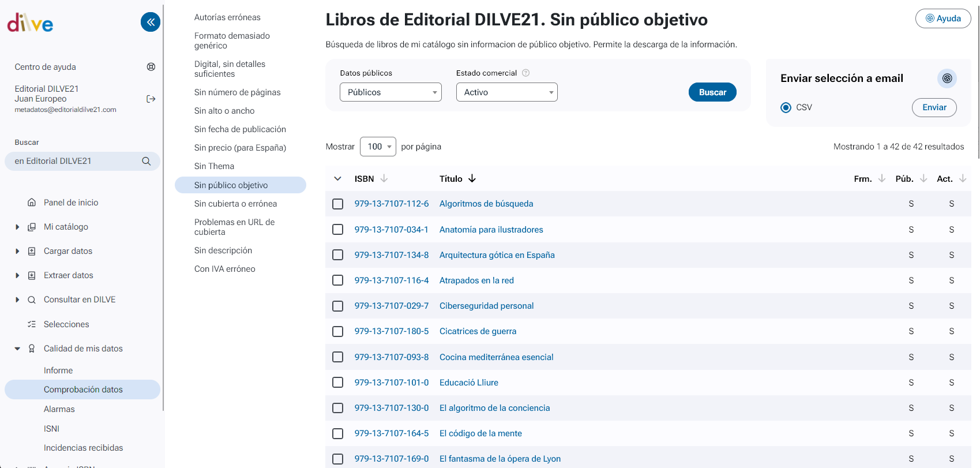This screenshot has width=980, height=468.
Task: Collapse the sidebar with double-chevron button
Action: point(151,23)
